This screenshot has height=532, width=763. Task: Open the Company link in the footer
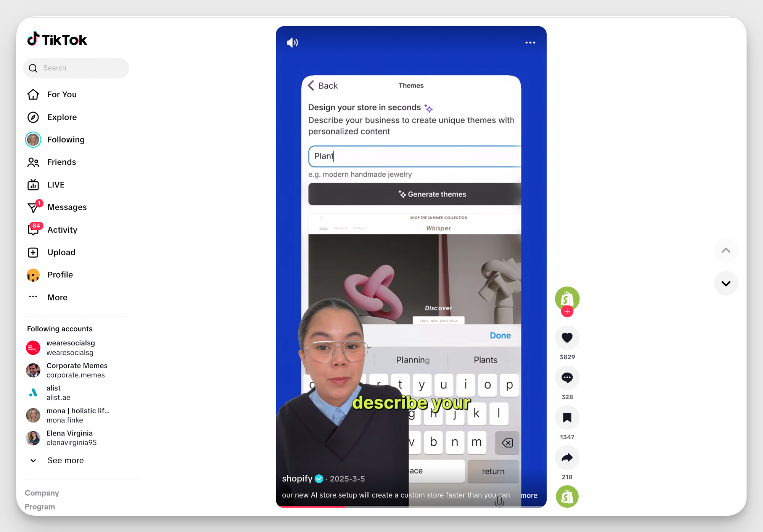tap(42, 493)
